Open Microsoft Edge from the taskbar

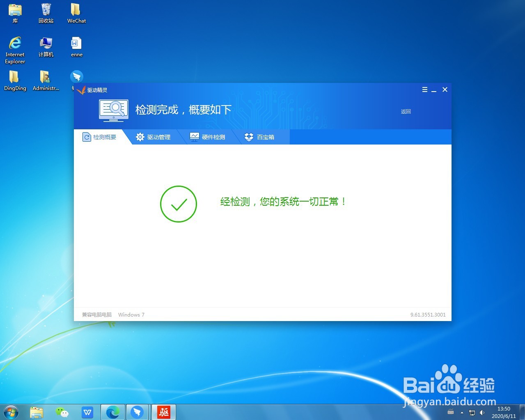[x=112, y=412]
